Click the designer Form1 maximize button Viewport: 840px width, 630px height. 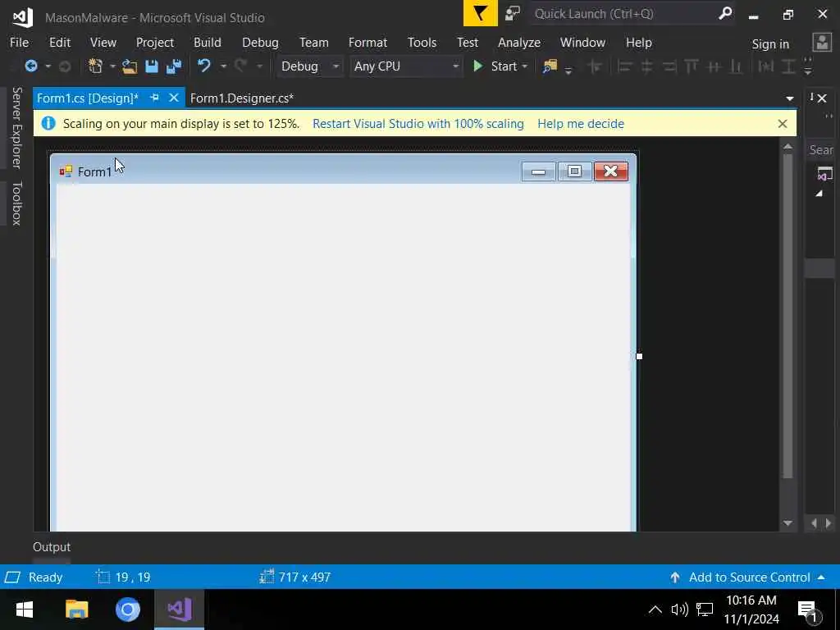(x=574, y=171)
